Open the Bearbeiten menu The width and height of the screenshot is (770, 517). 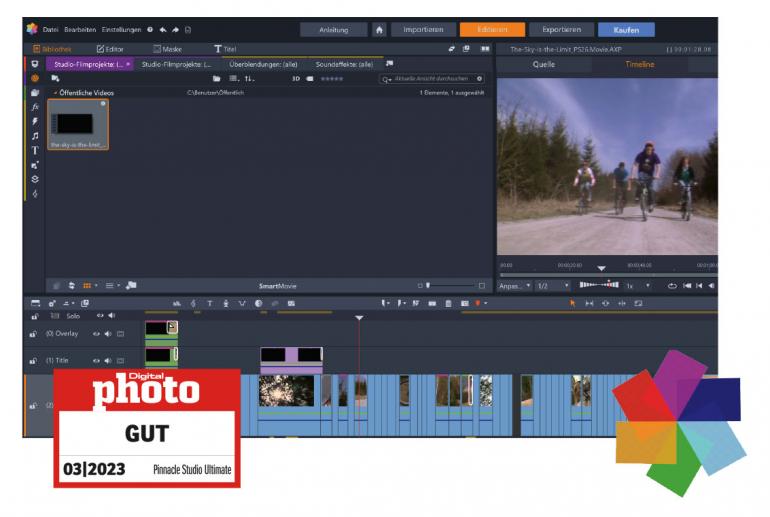pos(80,29)
